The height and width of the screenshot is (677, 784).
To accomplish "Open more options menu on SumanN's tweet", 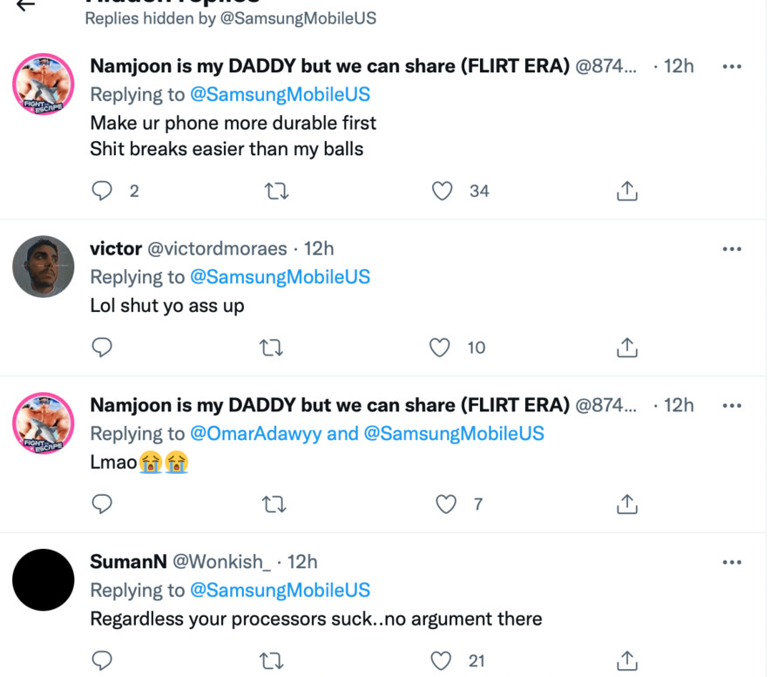I will click(732, 563).
